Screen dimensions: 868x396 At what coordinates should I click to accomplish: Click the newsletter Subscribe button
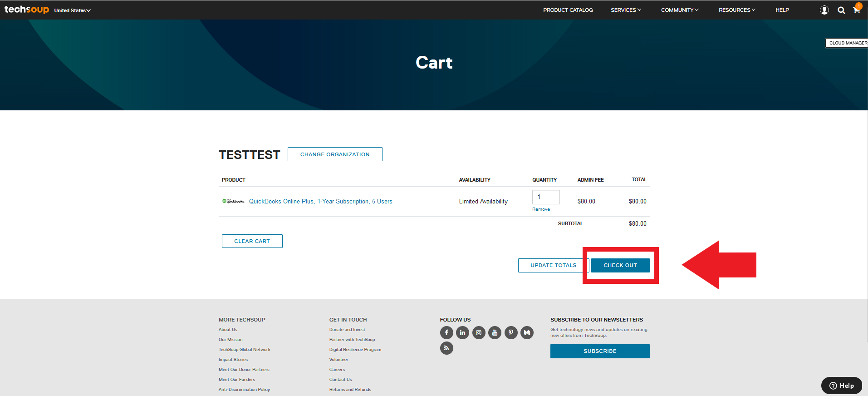[600, 351]
